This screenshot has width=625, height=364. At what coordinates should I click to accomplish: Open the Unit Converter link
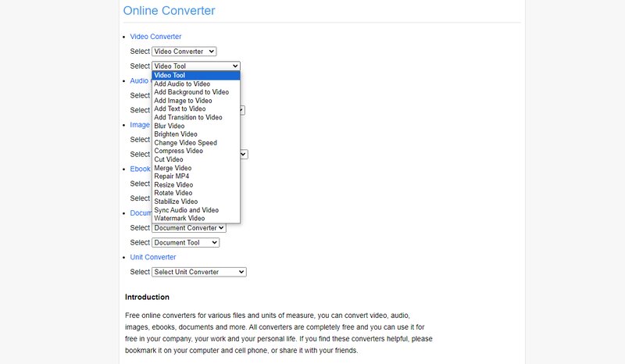pyautogui.click(x=152, y=257)
